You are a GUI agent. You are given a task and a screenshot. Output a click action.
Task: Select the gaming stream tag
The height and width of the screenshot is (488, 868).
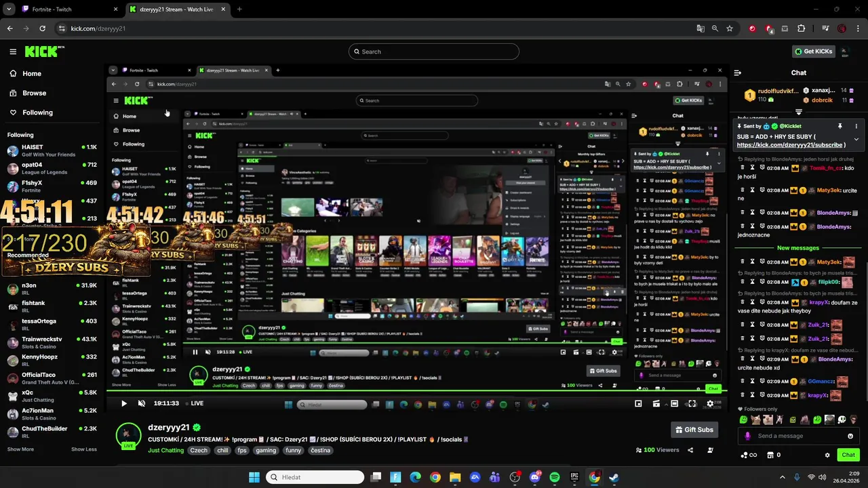tap(266, 450)
